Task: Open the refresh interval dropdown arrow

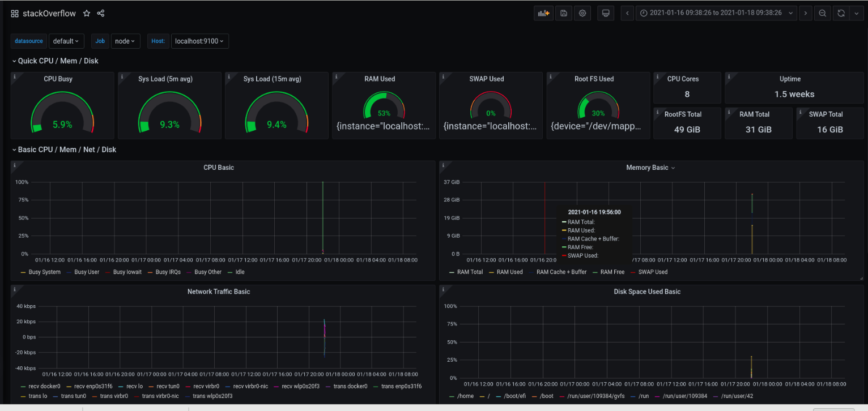Action: (856, 13)
